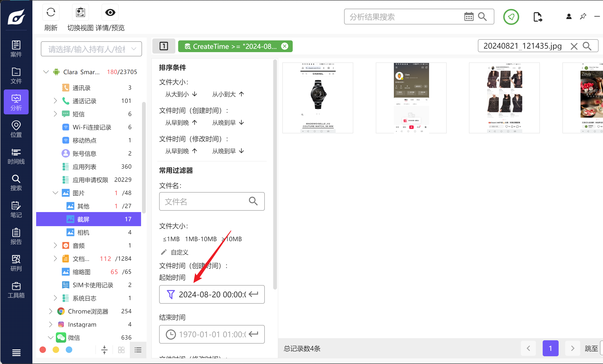Open the Location (位置) sidebar section
The image size is (603, 364).
pos(16,129)
